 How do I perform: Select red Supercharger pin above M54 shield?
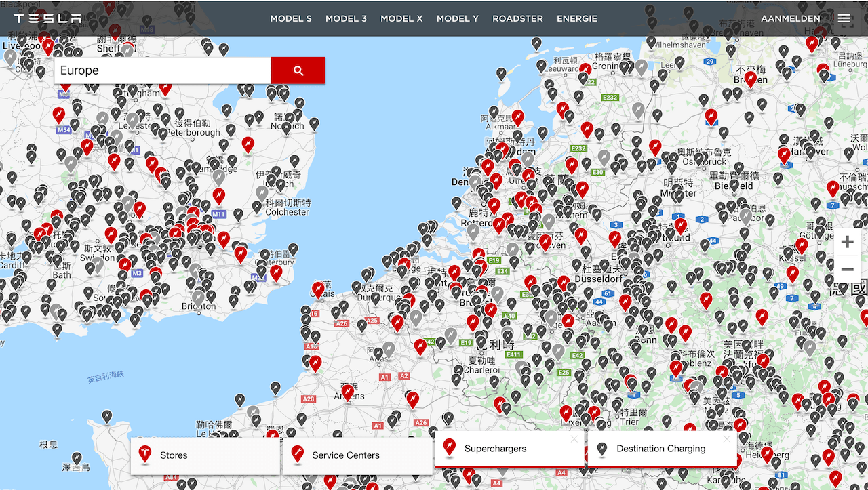[x=59, y=115]
